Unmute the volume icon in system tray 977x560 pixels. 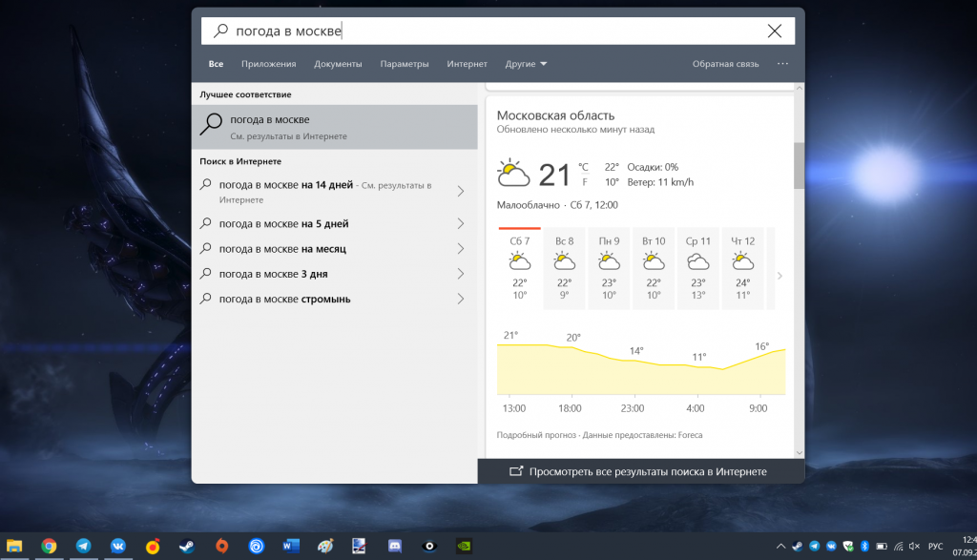(x=914, y=547)
